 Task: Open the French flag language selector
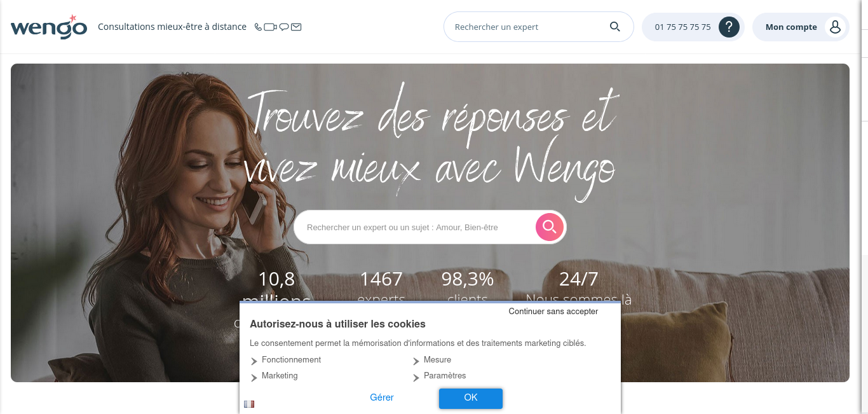(x=249, y=404)
